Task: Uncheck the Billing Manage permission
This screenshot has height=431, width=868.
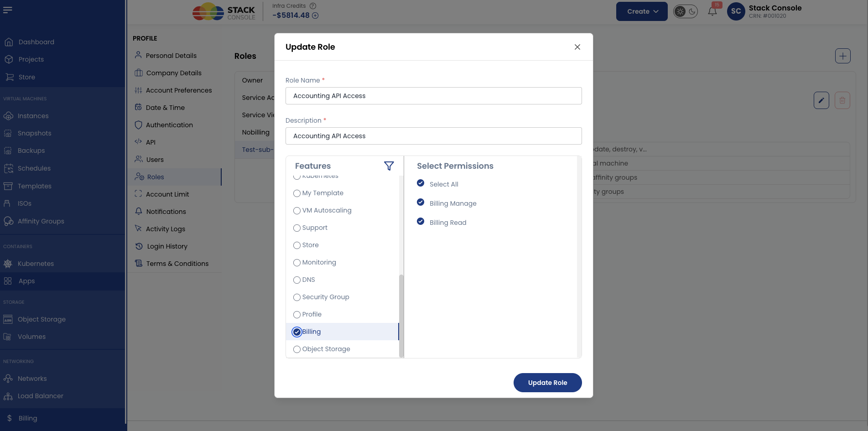Action: tap(421, 202)
